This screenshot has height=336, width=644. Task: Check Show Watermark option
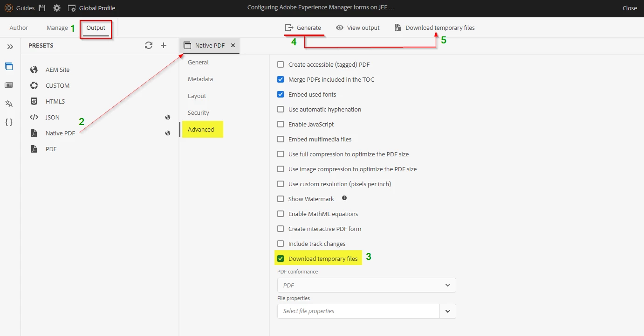[x=281, y=199]
